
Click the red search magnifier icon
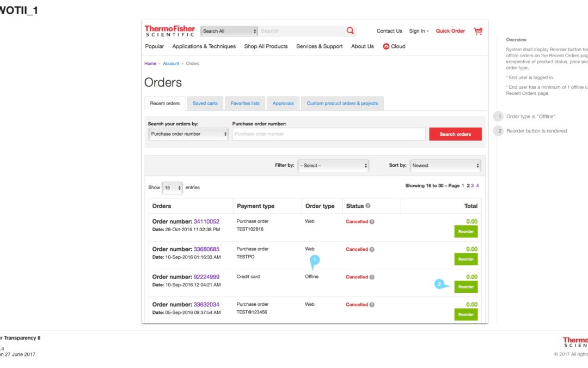click(x=350, y=31)
